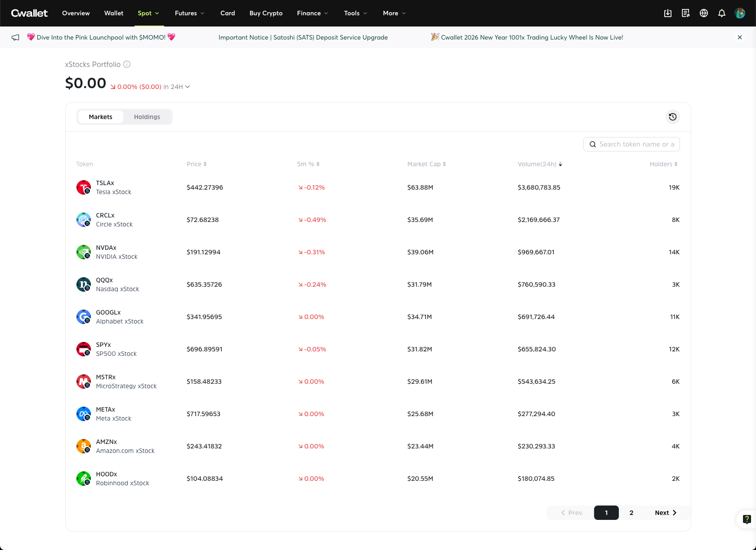Image resolution: width=756 pixels, height=550 pixels.
Task: Open the orders list icon
Action: click(x=686, y=13)
